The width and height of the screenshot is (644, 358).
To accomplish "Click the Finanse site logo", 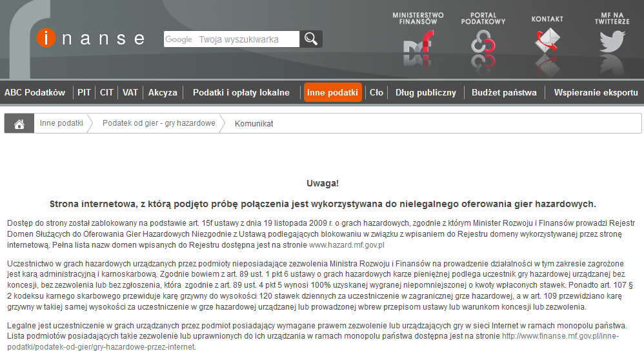I will click(90, 39).
